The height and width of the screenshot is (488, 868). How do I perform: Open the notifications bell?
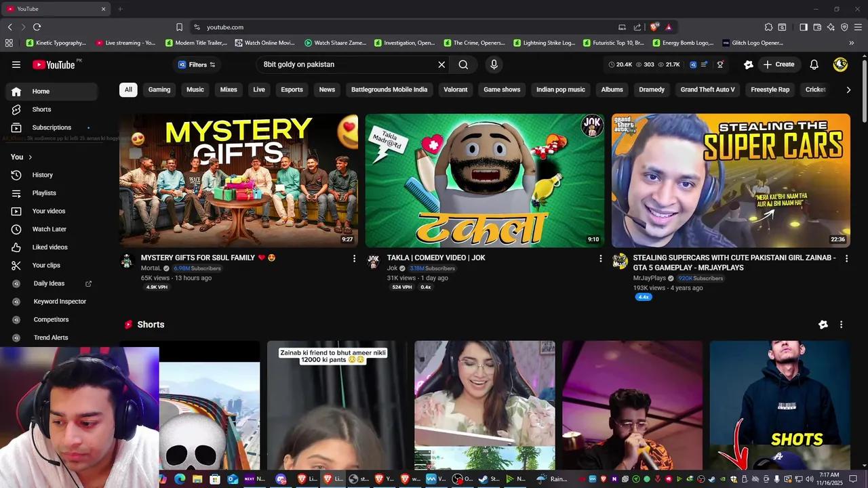click(x=814, y=64)
